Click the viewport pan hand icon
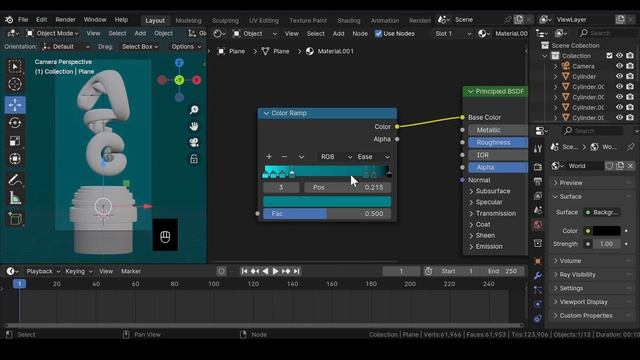640x360 pixels. tap(194, 126)
